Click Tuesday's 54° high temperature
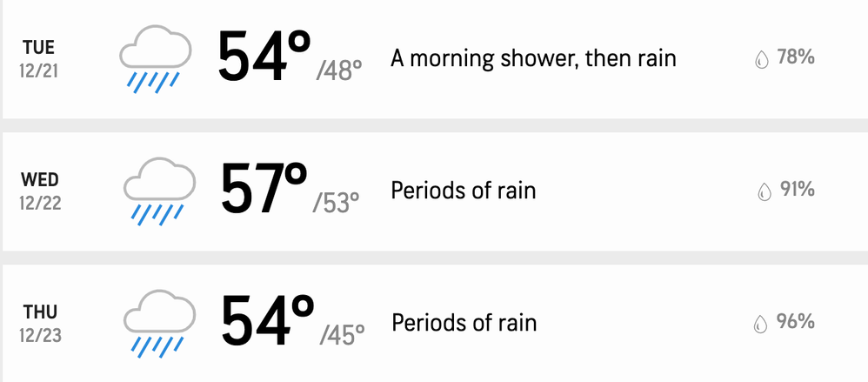868x382 pixels. pyautogui.click(x=264, y=56)
